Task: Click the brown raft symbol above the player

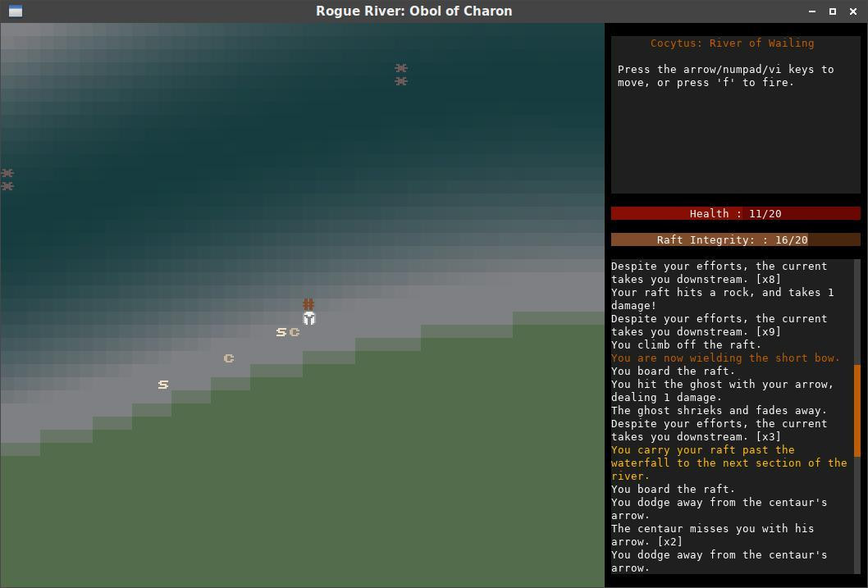Action: [308, 304]
